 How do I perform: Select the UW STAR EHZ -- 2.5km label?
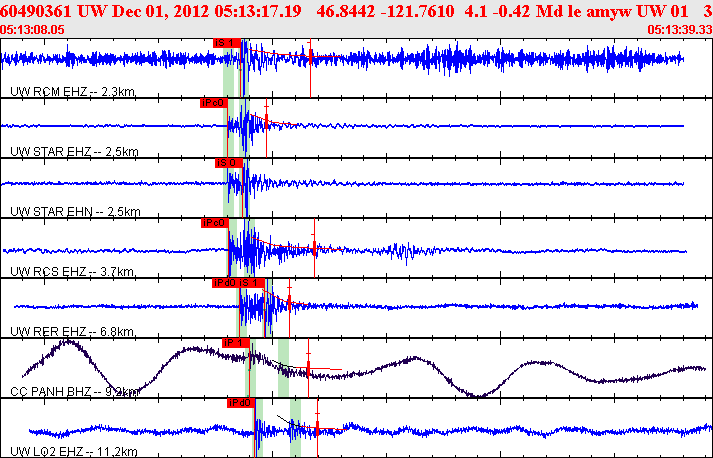(74, 151)
